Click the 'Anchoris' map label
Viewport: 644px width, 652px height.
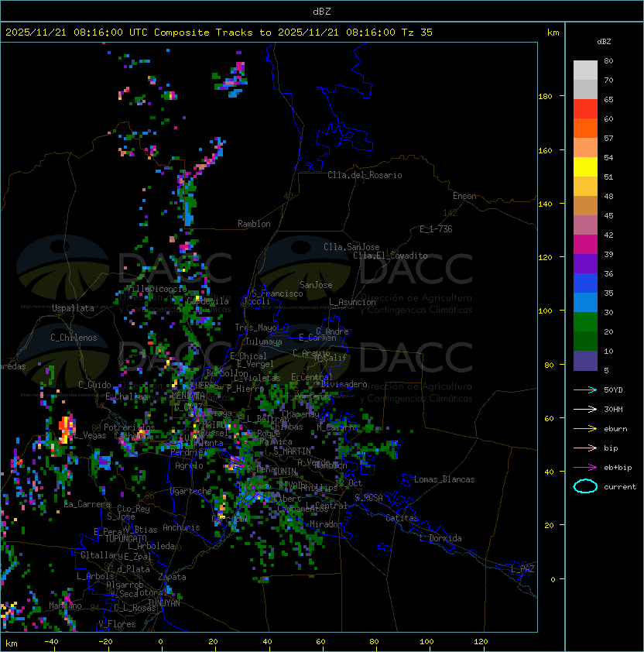(x=181, y=527)
